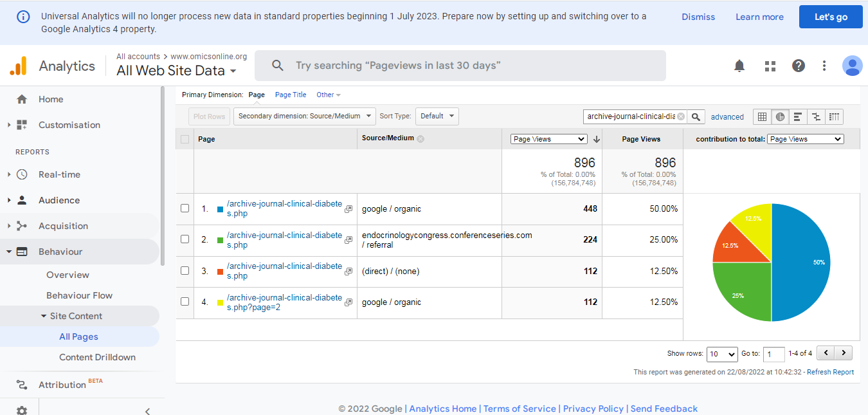Select Page Title primary dimension
This screenshot has width=868, height=415.
click(291, 95)
